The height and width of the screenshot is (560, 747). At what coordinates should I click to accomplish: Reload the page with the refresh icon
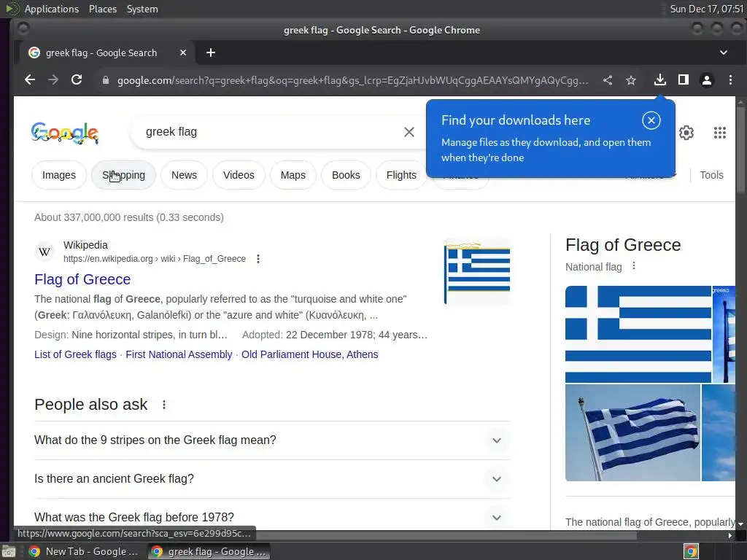(77, 80)
